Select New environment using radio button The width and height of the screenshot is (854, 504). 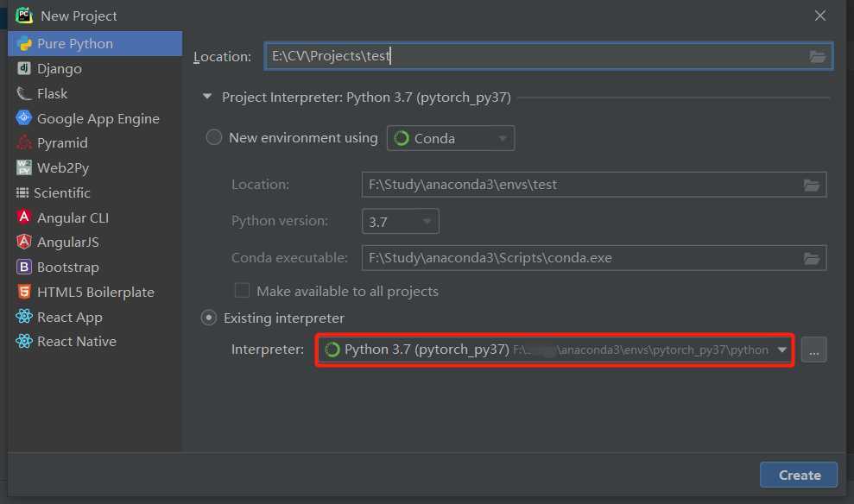point(213,137)
